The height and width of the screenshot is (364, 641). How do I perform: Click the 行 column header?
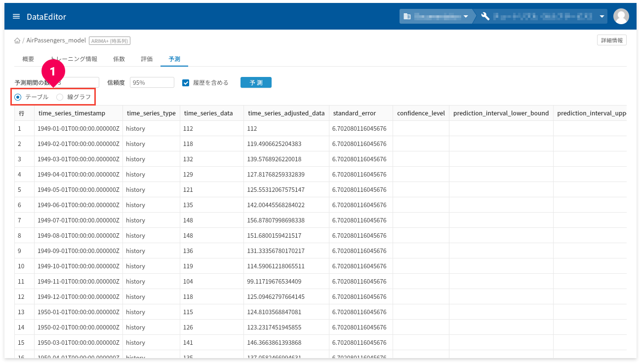(24, 113)
